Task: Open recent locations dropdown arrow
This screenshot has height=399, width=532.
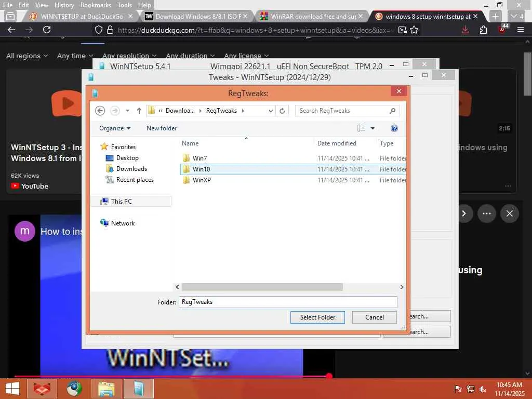Action: tap(127, 111)
